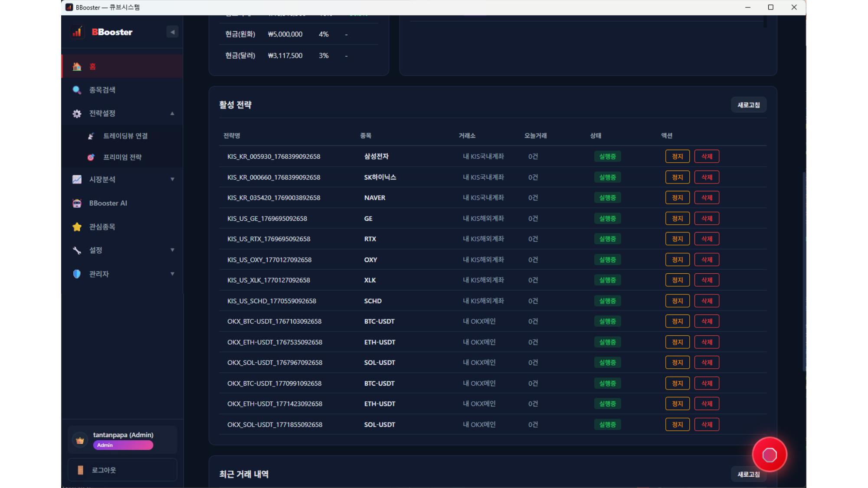
Task: Click the red floating record button
Action: (769, 455)
